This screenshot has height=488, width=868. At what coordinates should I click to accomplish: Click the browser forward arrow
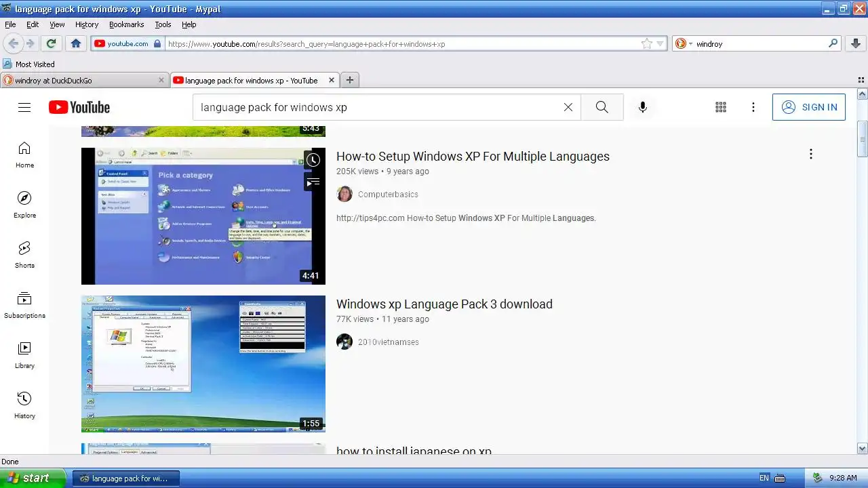tap(31, 43)
